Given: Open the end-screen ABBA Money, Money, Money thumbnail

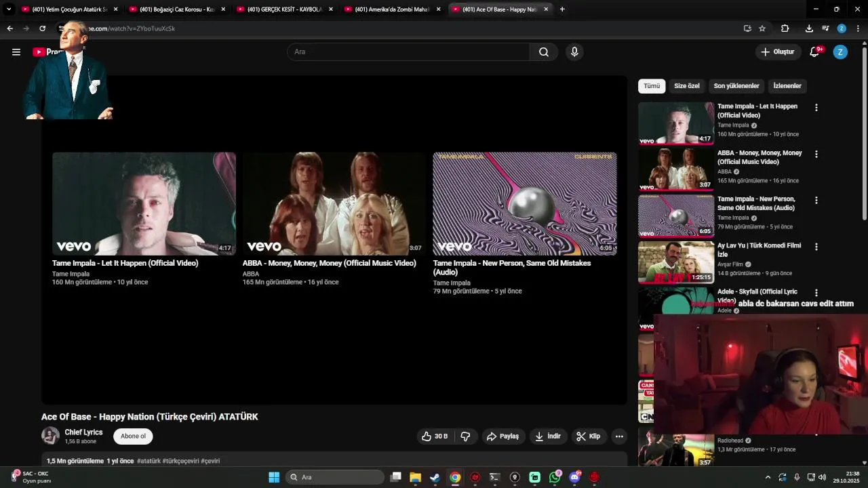Looking at the screenshot, I should (334, 203).
